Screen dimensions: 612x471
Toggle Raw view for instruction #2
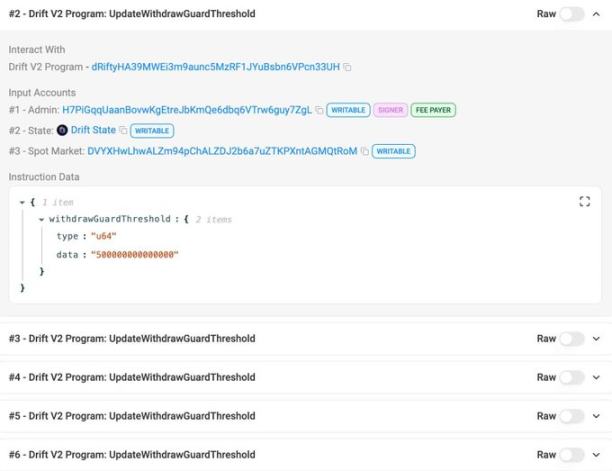point(572,14)
